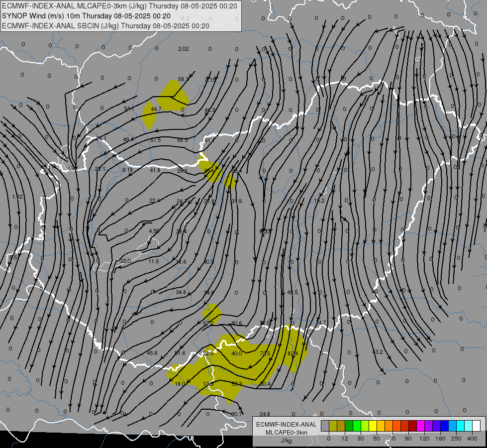
Task: Click the map value '4.59'
Action: click(154, 231)
